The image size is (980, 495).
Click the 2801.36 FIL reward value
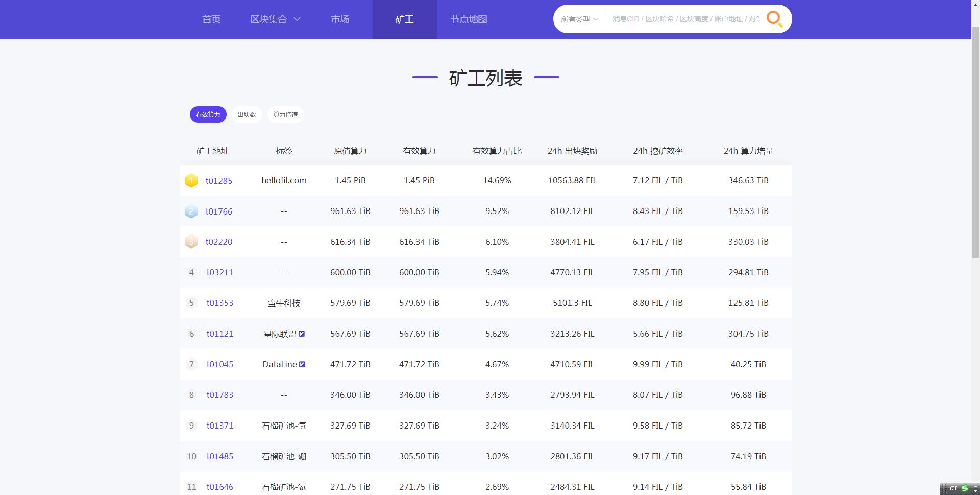coord(572,456)
